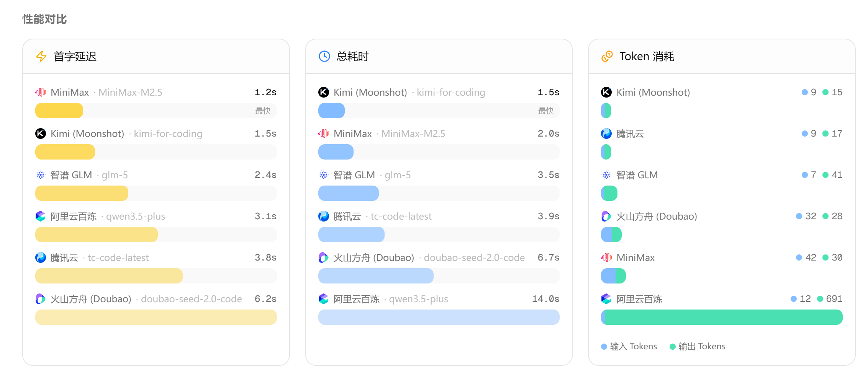The height and width of the screenshot is (378, 868).
Task: Click the 性能对比 section heading
Action: click(44, 19)
